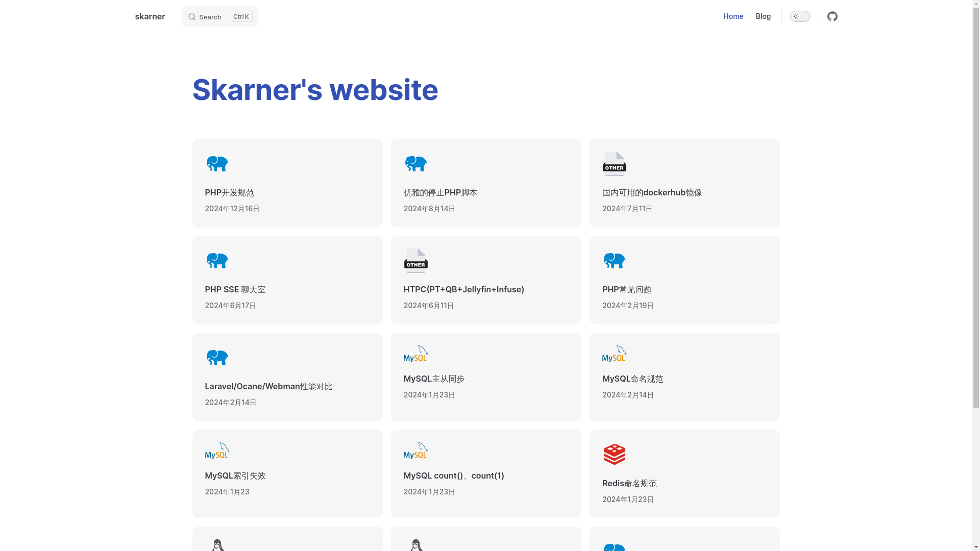980x551 pixels.
Task: Click the Skarner's website heading
Action: (x=315, y=90)
